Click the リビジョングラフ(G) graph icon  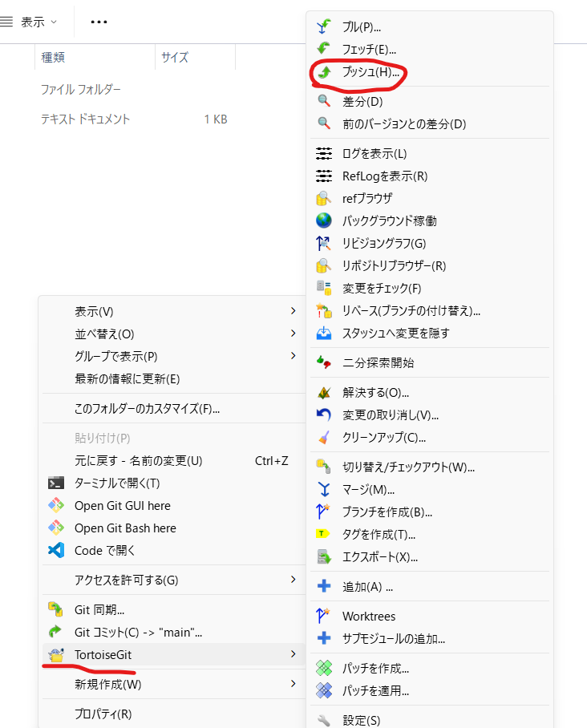[x=324, y=243]
